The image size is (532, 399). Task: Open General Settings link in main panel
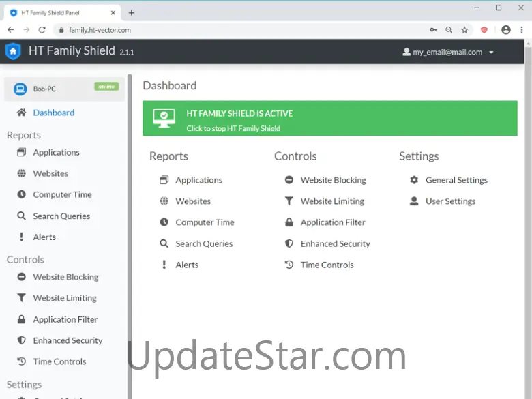click(x=457, y=180)
